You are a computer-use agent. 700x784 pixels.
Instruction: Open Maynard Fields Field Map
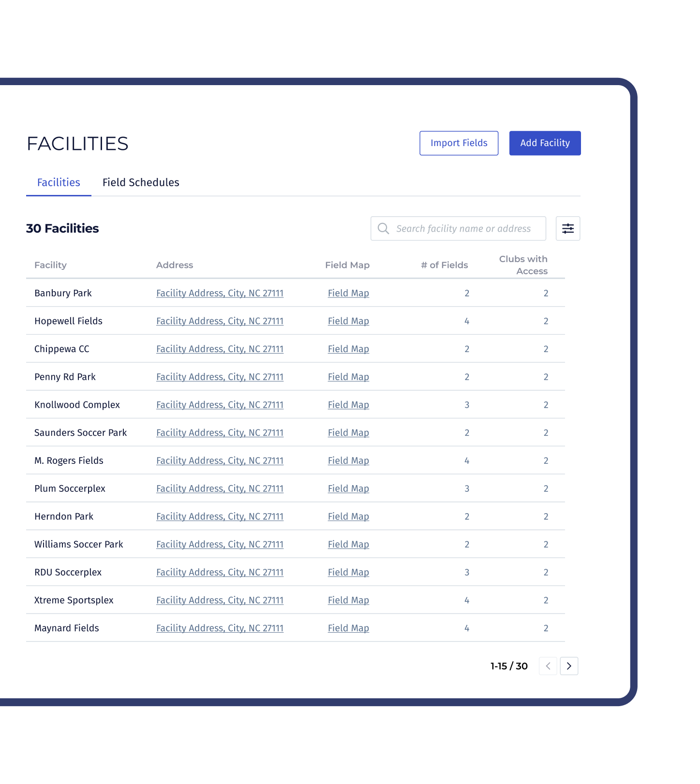(348, 628)
